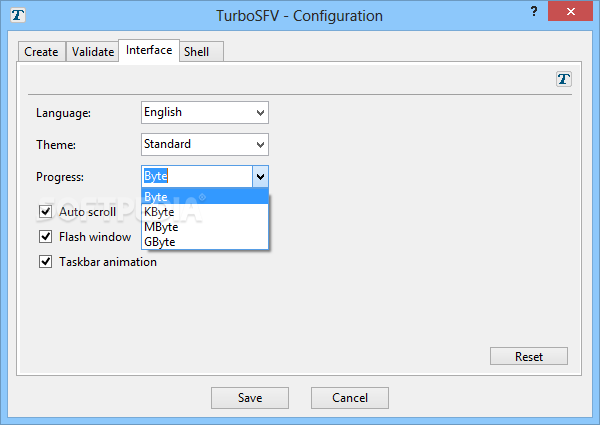The height and width of the screenshot is (425, 600).
Task: Choose MByte in the Progress list
Action: [x=205, y=227]
